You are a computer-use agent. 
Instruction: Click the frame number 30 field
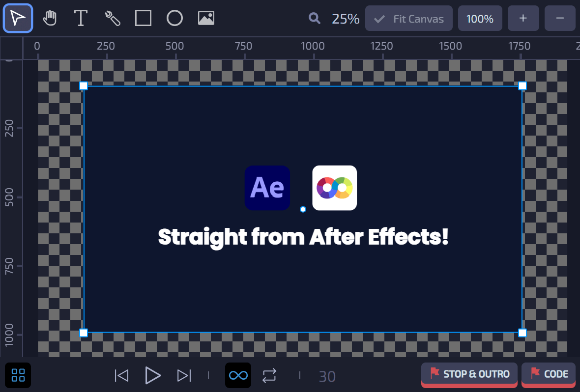(327, 376)
